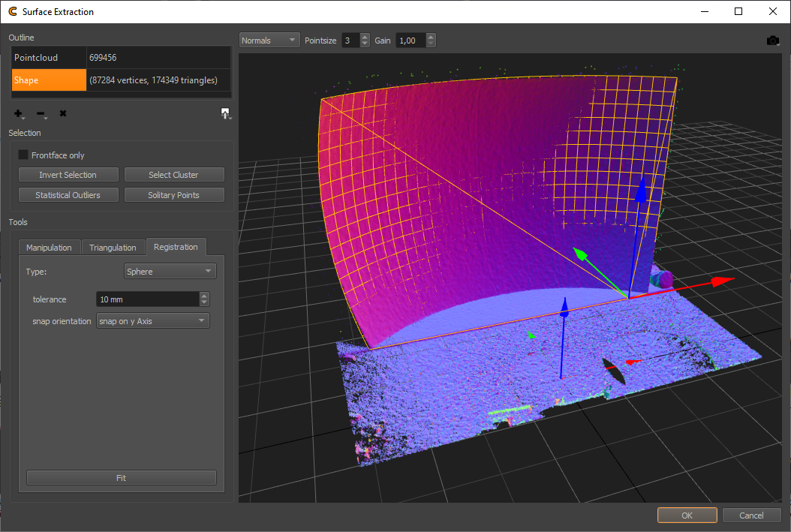Image resolution: width=791 pixels, height=532 pixels.
Task: Click the app logo in the title bar
Action: 13,12
